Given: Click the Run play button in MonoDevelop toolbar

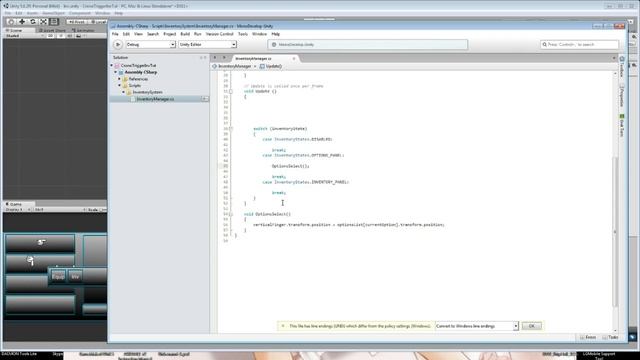Looking at the screenshot, I should [x=118, y=44].
